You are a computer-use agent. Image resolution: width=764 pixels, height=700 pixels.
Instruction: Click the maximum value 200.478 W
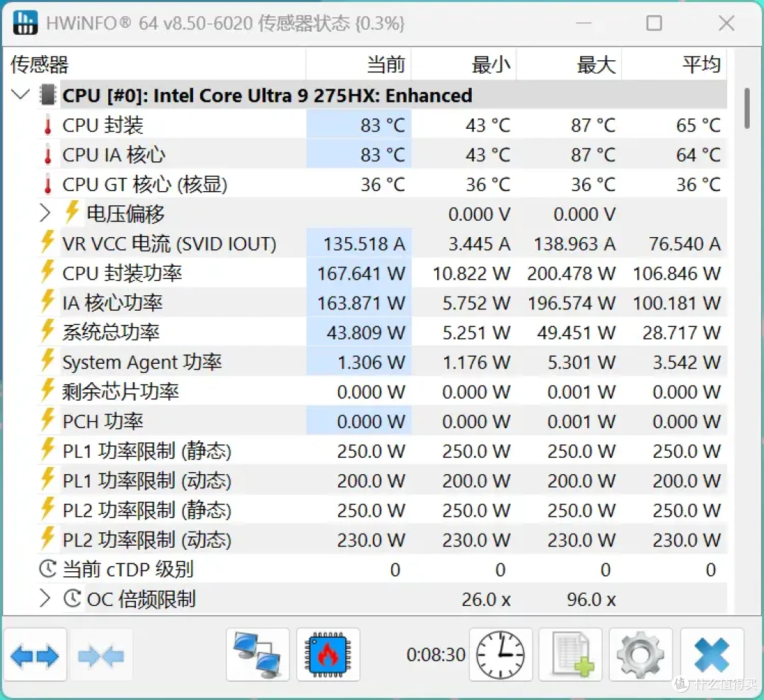click(571, 273)
